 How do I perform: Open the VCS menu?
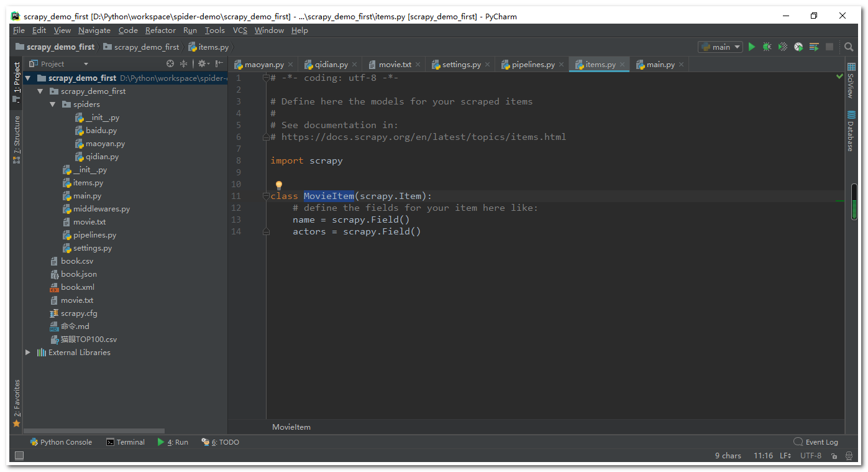click(x=240, y=30)
